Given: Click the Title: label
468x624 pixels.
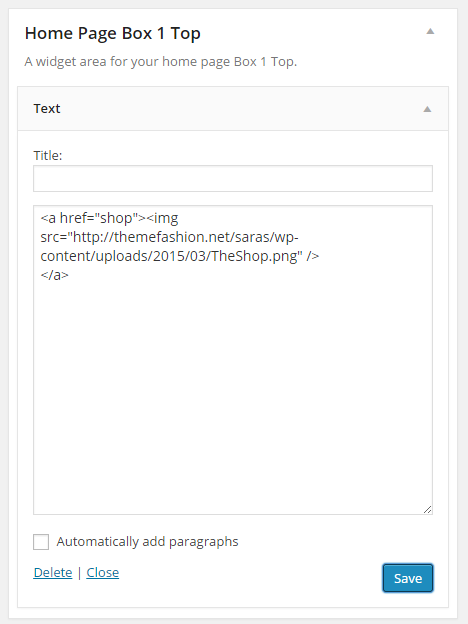Looking at the screenshot, I should 48,156.
